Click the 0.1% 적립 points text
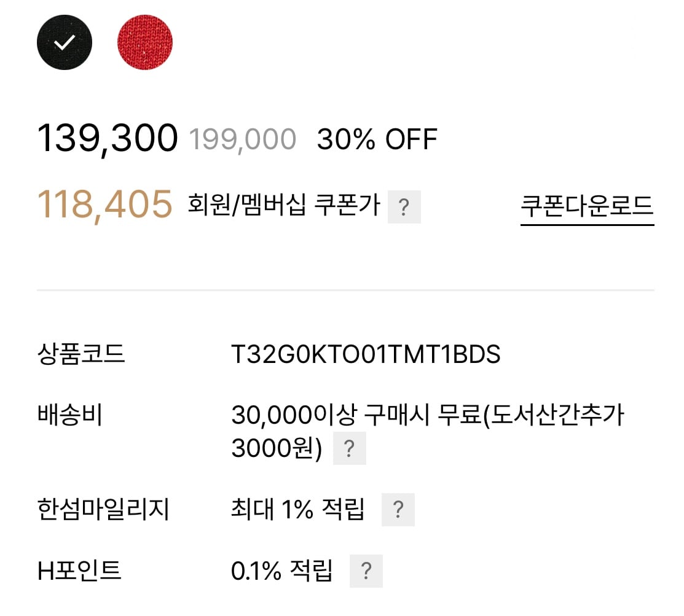Screen dimensions: 684x616 coord(281,571)
